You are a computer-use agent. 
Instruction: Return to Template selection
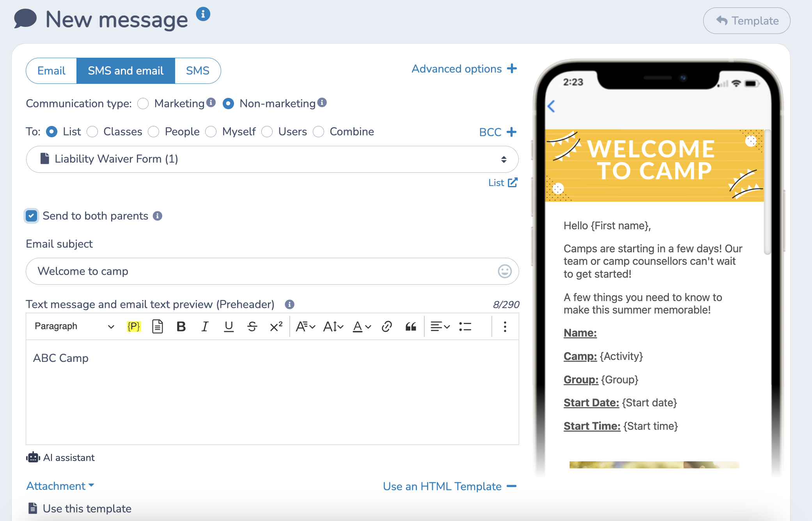[x=746, y=21]
